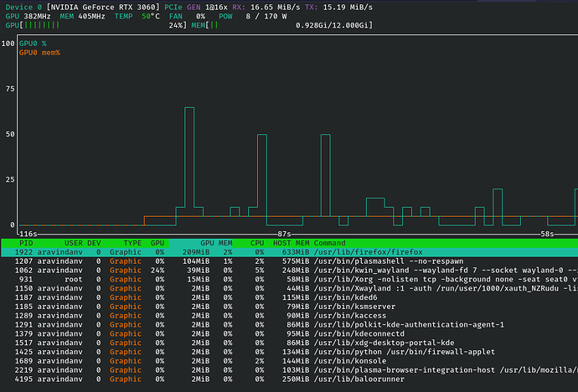Sort by the GPU MEM column header
Screen dimensions: 578x392
pyautogui.click(x=216, y=242)
